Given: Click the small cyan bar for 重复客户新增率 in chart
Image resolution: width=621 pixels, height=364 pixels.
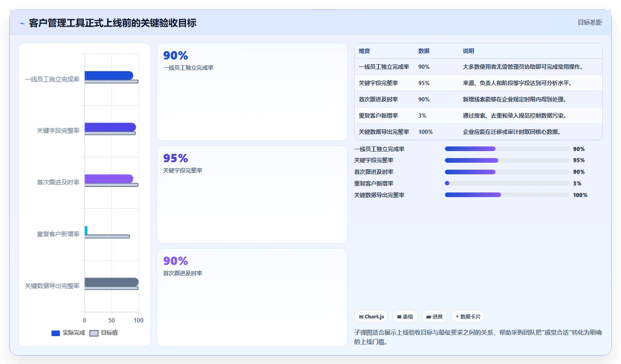Looking at the screenshot, I should coord(86,230).
